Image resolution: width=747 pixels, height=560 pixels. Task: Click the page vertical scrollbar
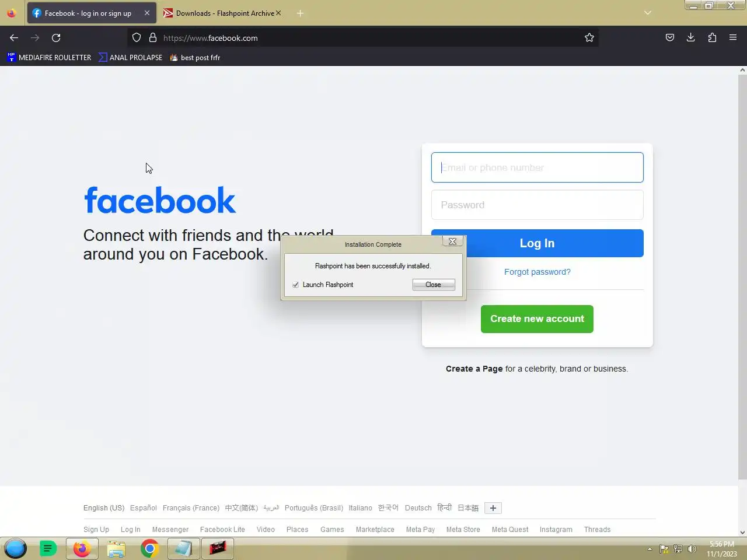click(742, 277)
